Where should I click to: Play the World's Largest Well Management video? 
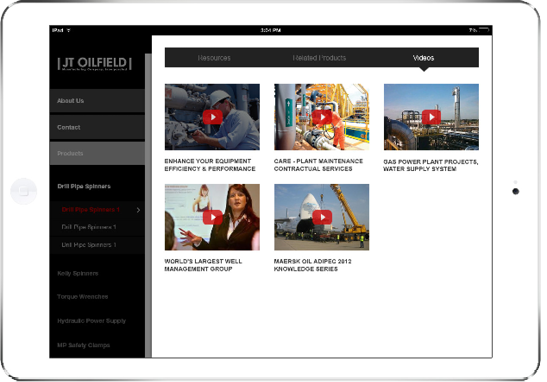(x=212, y=217)
